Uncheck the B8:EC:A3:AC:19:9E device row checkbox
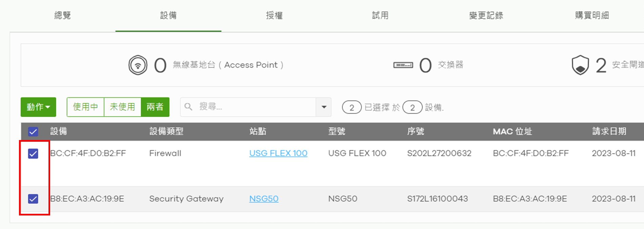The width and height of the screenshot is (644, 229). click(x=33, y=199)
